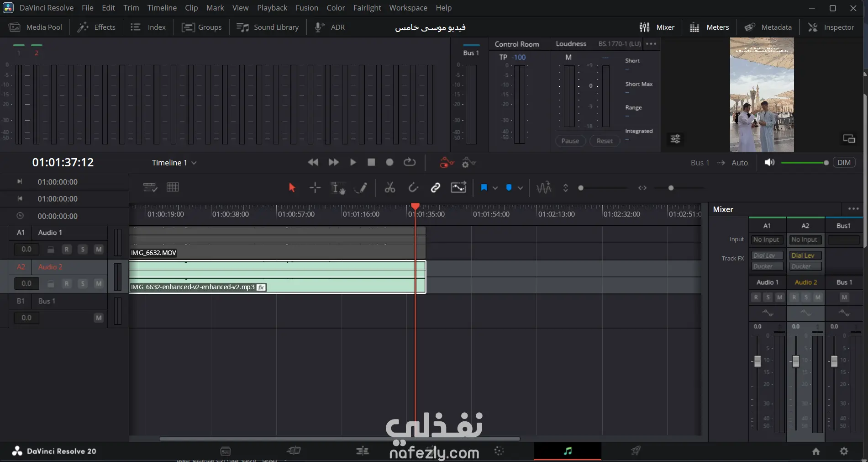Select the IMG_6632.MOV audio clip
Image resolution: width=868 pixels, height=462 pixels.
277,242
